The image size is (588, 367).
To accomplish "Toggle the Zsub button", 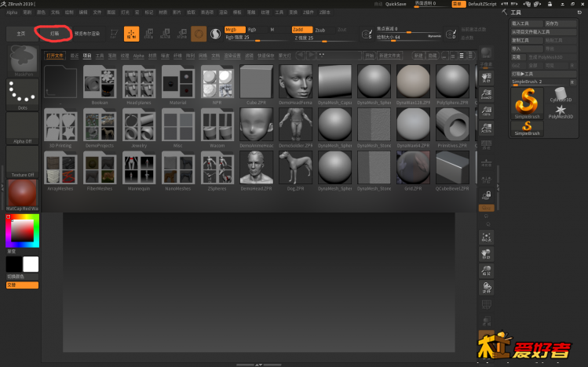I will pyautogui.click(x=324, y=30).
